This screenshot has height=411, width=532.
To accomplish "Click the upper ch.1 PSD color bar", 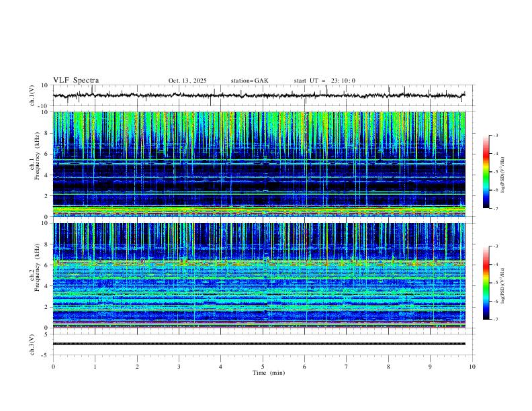I will (x=486, y=172).
